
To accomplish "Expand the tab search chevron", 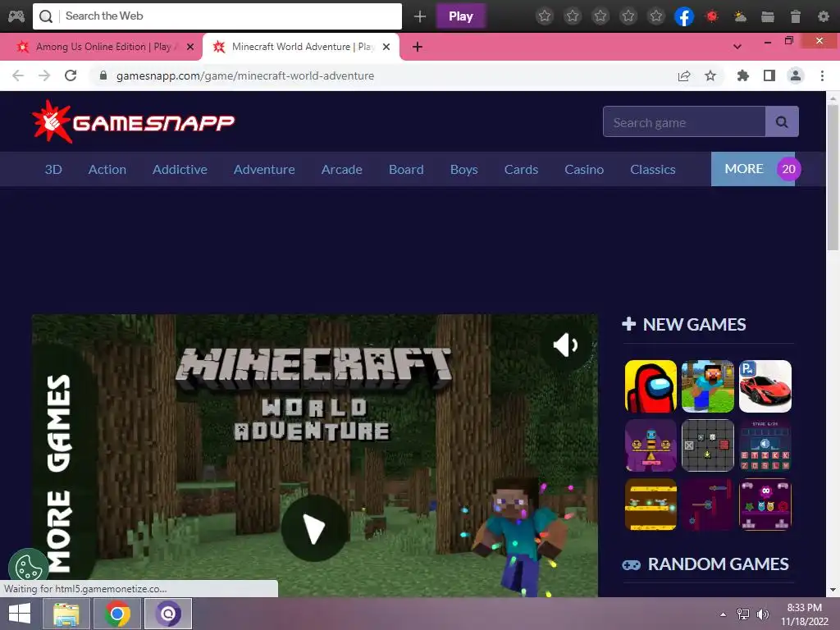I will click(x=737, y=47).
